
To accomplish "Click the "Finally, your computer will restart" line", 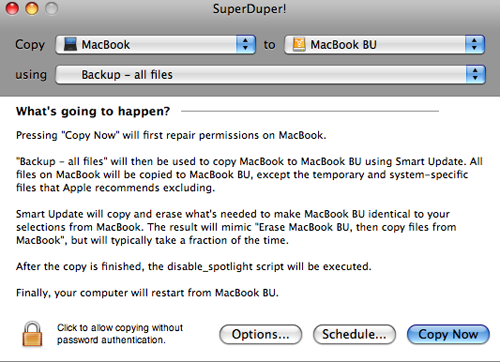I will (x=147, y=293).
